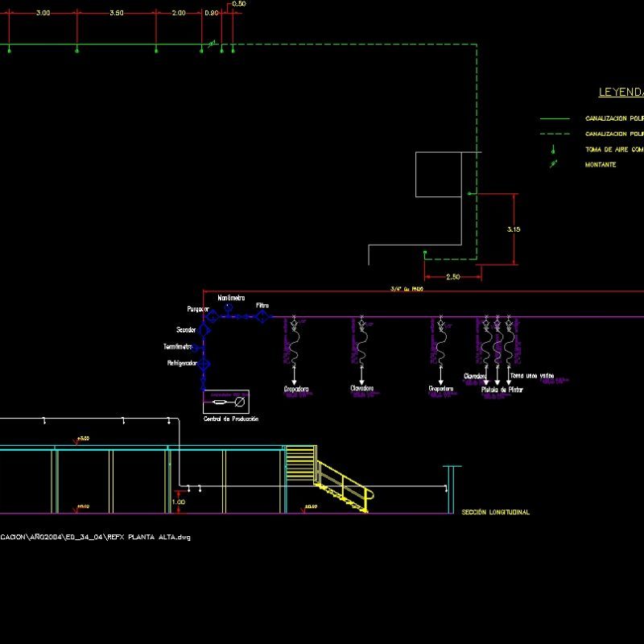This screenshot has height=644, width=644.
Task: Click the dashed Canalización line sample
Action: pos(555,134)
